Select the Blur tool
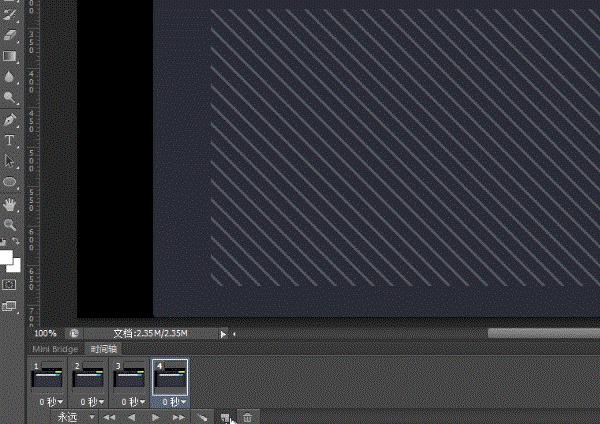 click(10, 77)
